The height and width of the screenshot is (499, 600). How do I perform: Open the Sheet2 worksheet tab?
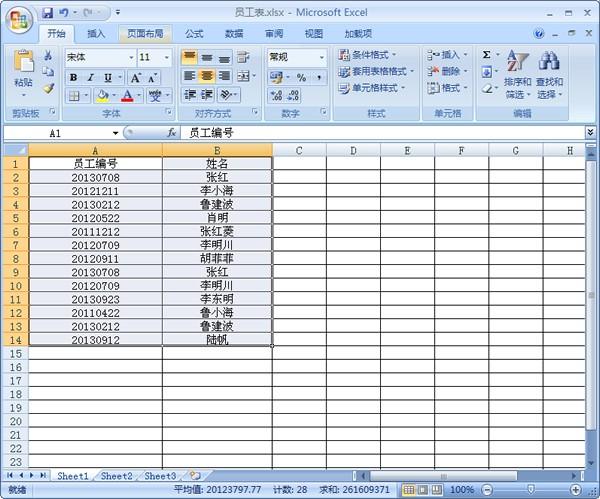point(116,476)
